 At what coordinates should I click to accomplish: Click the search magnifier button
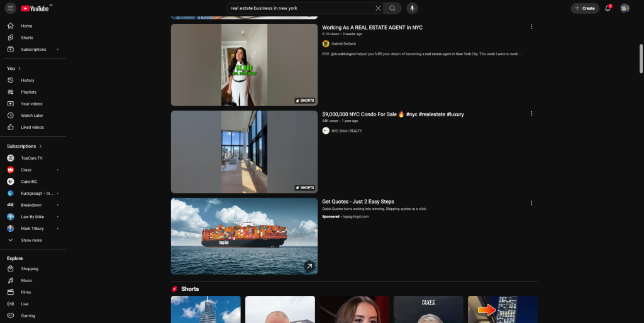click(x=392, y=8)
